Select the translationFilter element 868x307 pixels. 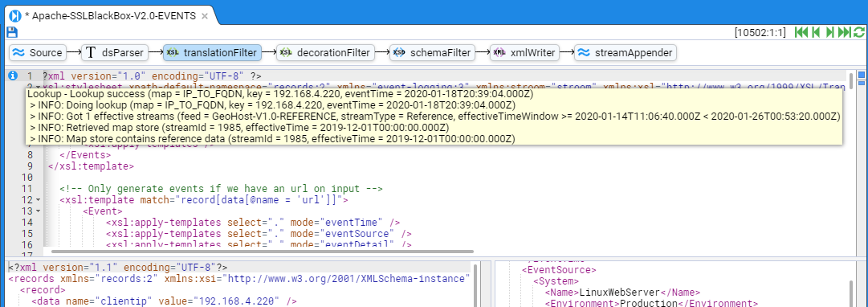click(x=213, y=53)
